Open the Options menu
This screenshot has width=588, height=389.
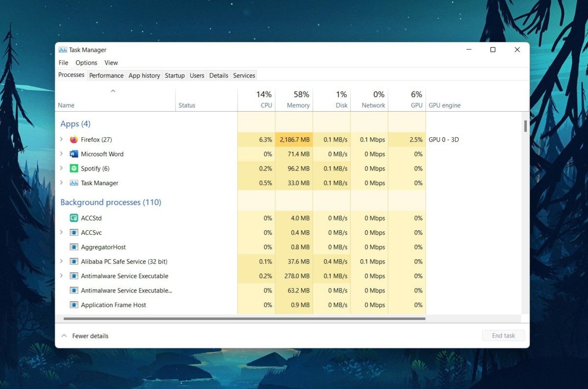tap(86, 63)
